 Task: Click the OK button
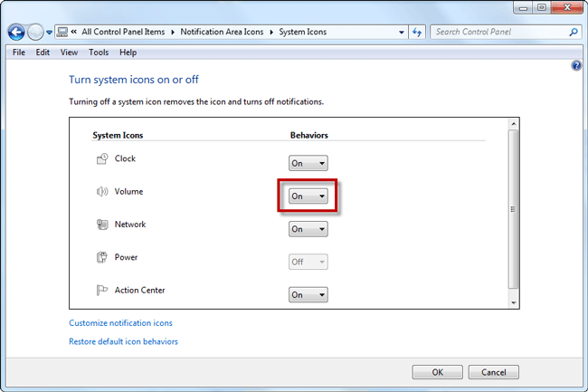pos(437,372)
